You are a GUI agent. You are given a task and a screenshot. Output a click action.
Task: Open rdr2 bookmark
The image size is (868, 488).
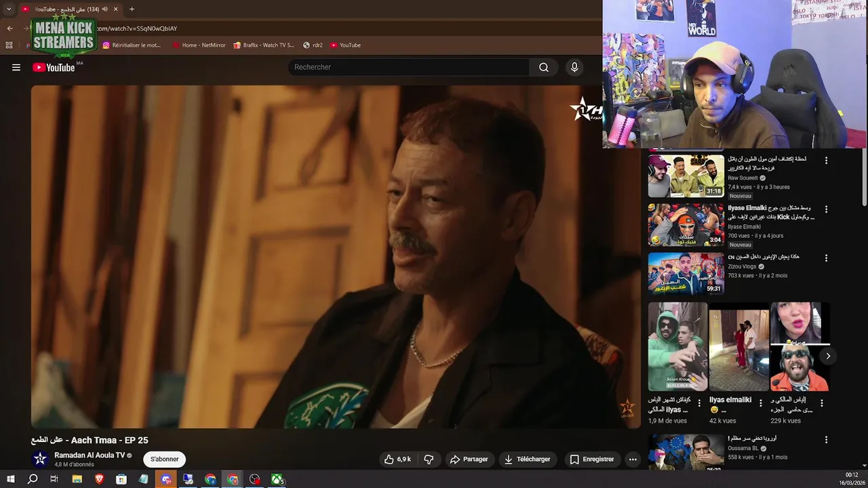[313, 45]
